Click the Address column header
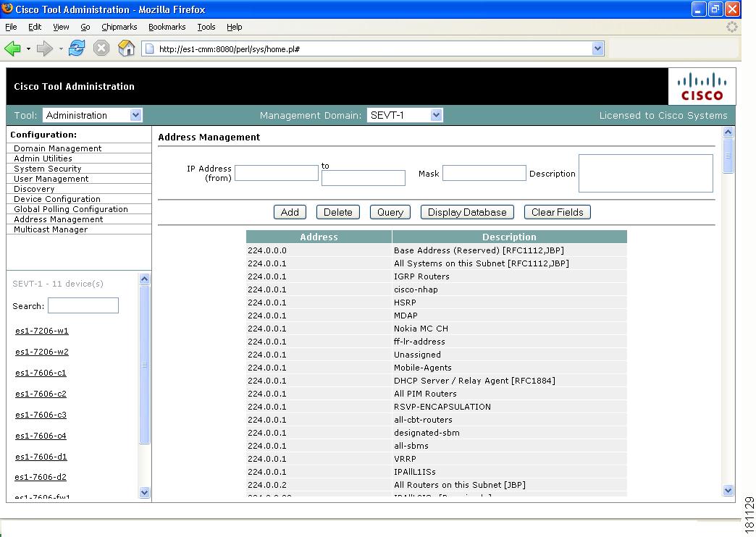 click(319, 237)
